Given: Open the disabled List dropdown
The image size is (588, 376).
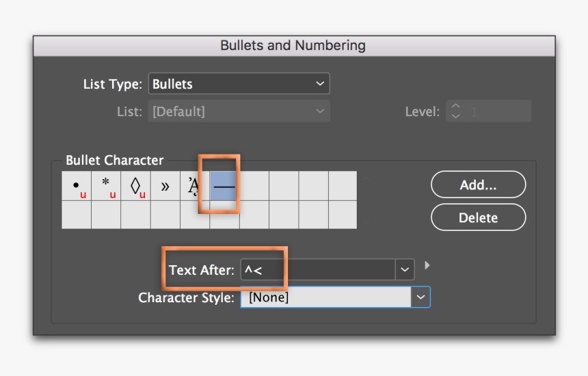Looking at the screenshot, I should coord(239,111).
